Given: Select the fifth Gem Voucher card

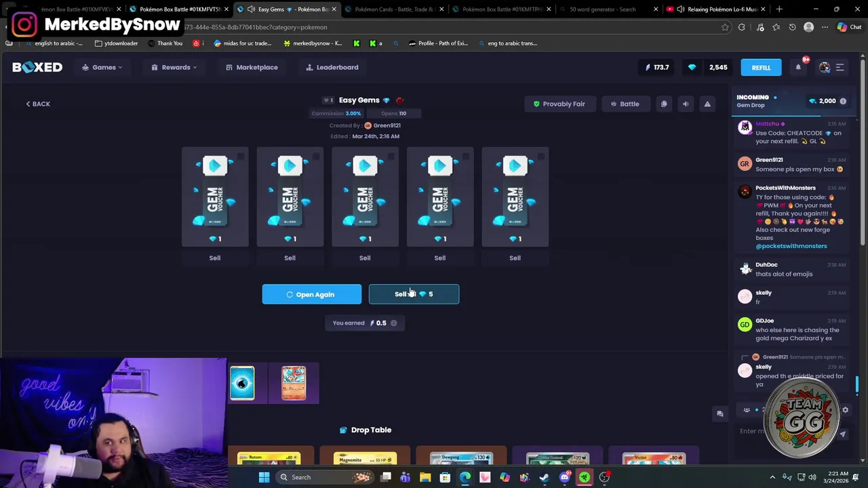Looking at the screenshot, I should point(515,197).
